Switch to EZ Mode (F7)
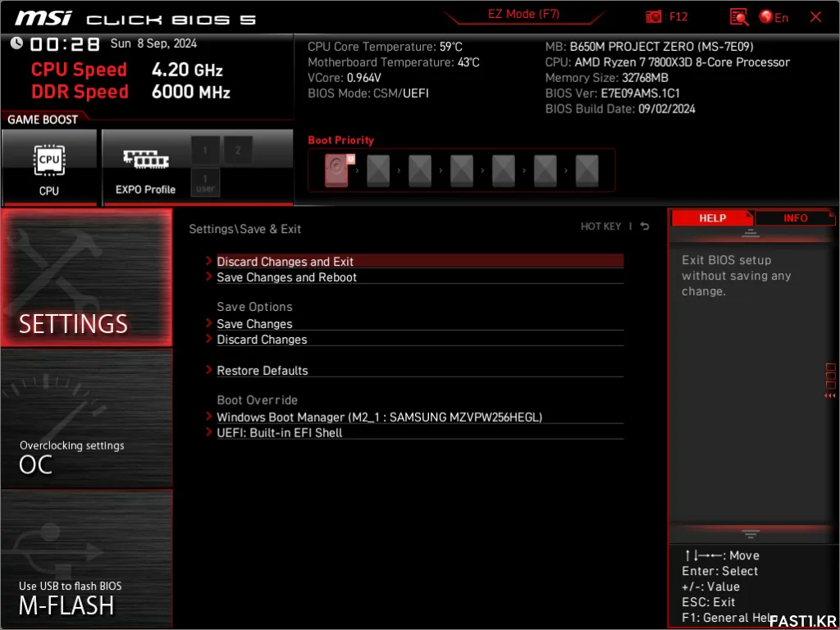 (x=523, y=15)
